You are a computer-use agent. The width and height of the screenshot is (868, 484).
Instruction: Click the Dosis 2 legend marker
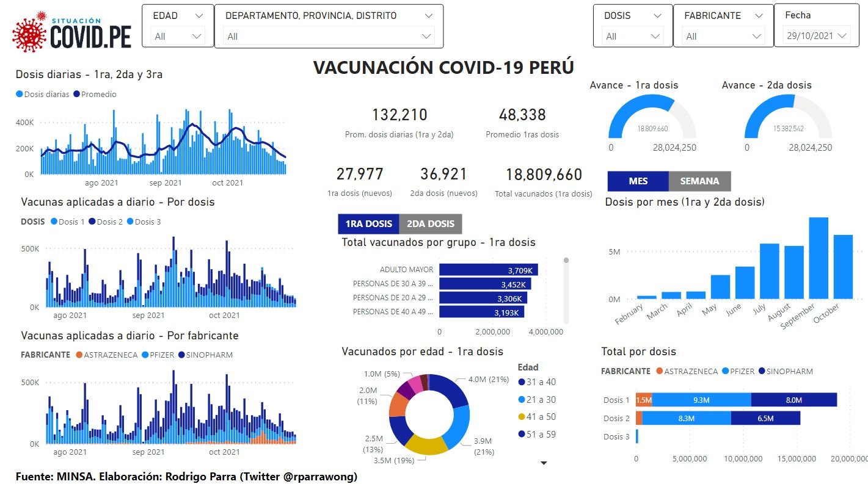click(x=92, y=222)
